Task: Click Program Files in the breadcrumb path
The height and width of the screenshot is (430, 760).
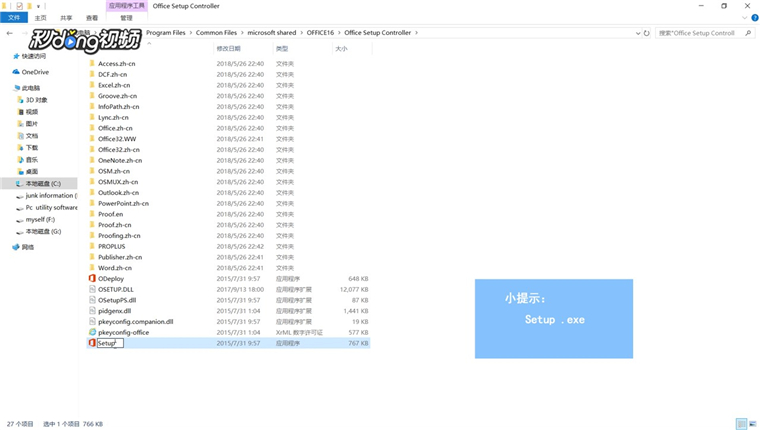Action: click(x=166, y=32)
